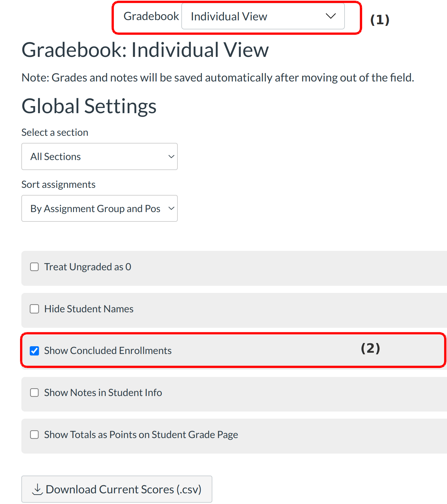Click the 'Show Totals as Points' label text

(141, 435)
